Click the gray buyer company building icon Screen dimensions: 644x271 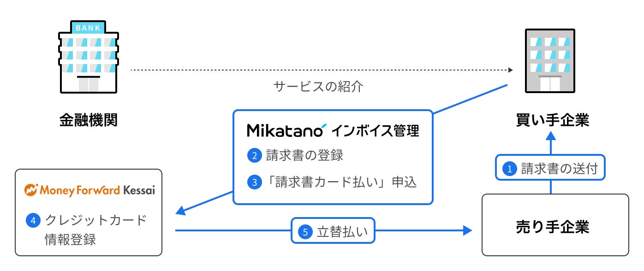[549, 60]
